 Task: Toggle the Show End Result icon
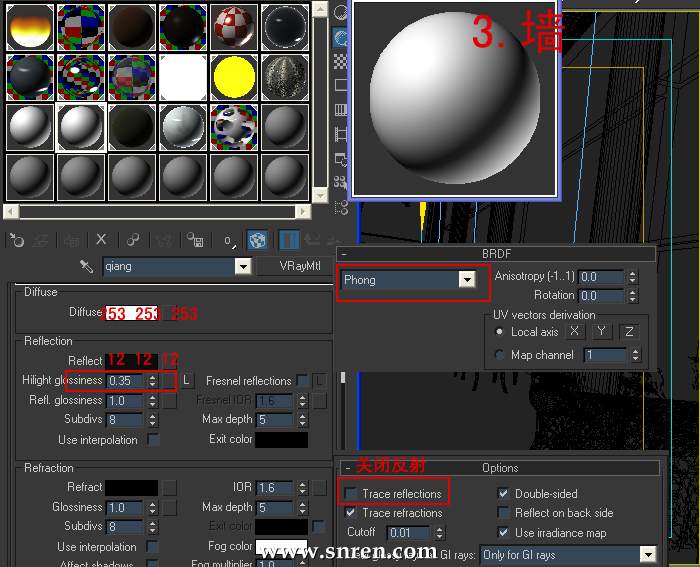[x=289, y=240]
